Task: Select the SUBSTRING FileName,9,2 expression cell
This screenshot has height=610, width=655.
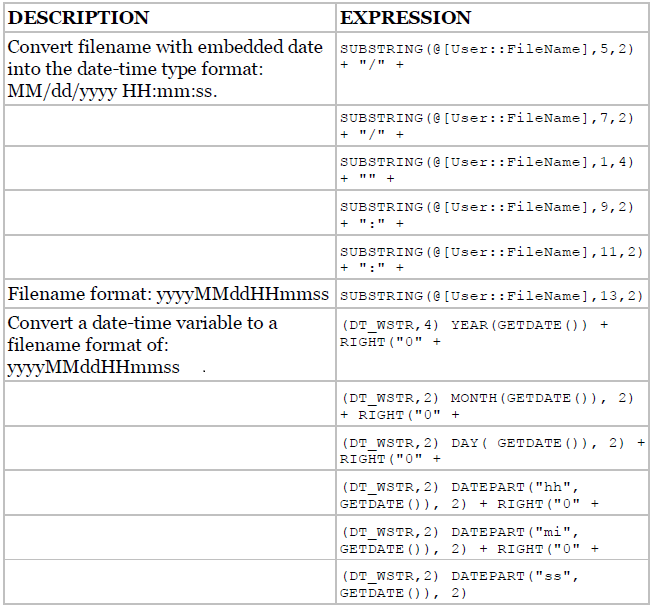Action: coord(493,213)
